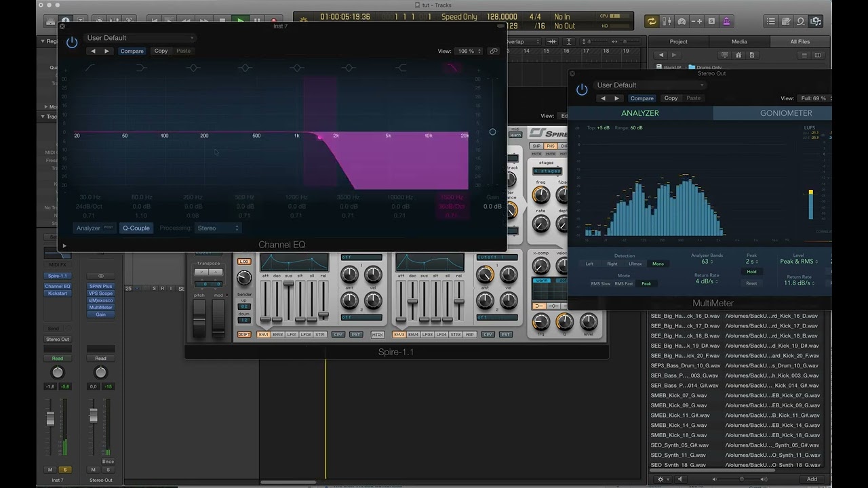This screenshot has width=868, height=488.
Task: Open the Peak 2 s dropdown
Action: [751, 262]
